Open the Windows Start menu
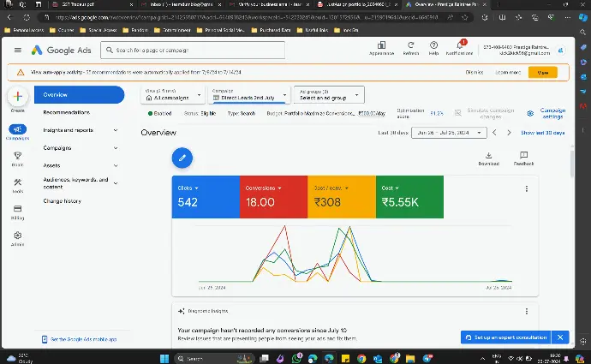 coord(164,358)
